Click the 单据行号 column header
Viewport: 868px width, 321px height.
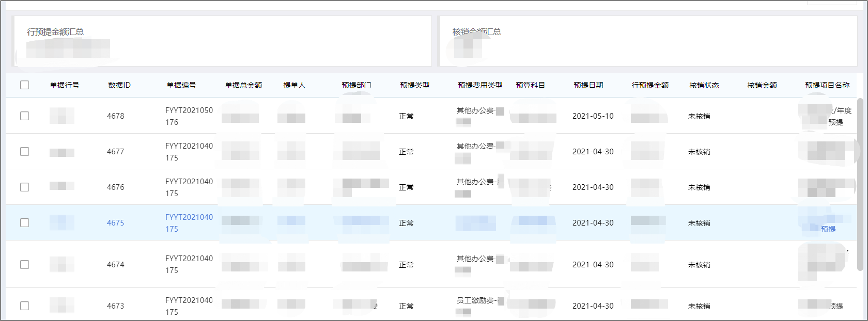point(65,85)
